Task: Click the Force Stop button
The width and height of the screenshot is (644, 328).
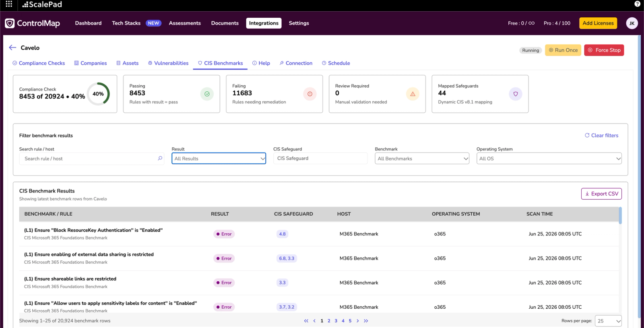Action: (604, 50)
